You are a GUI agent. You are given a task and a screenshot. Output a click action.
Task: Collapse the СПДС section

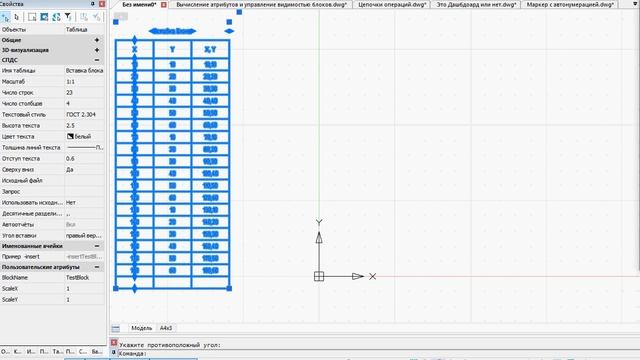97,60
